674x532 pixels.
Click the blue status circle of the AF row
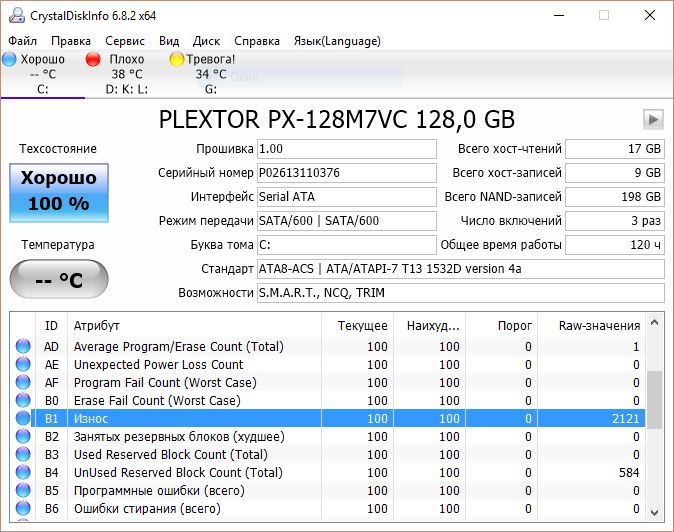point(23,382)
